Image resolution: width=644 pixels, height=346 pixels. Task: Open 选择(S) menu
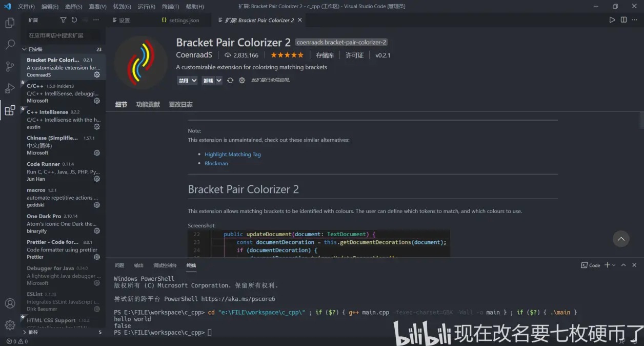point(74,7)
